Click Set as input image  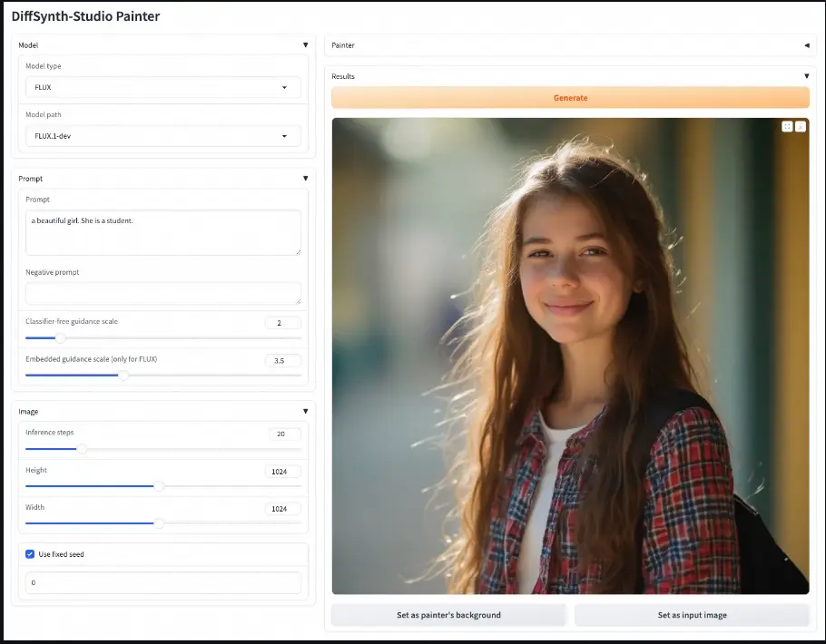click(692, 615)
